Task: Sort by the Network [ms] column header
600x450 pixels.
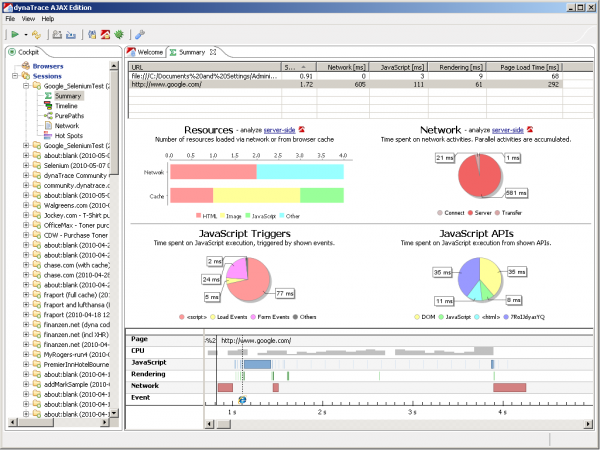Action: (343, 67)
